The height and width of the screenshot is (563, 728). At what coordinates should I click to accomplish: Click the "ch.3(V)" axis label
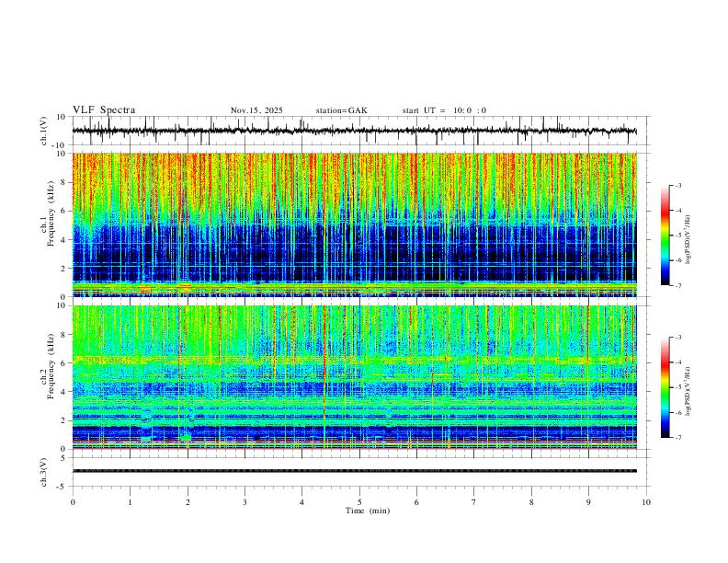(x=44, y=472)
